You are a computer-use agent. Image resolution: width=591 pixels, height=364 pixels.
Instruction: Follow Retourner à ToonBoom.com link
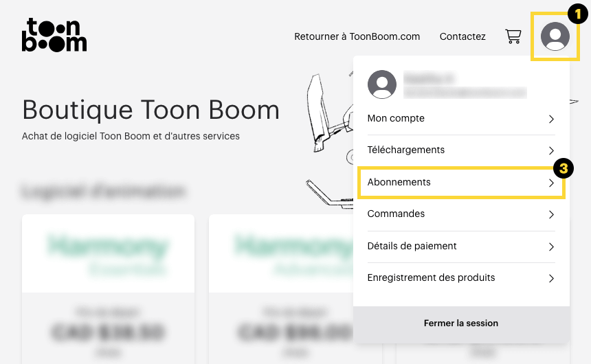point(357,36)
